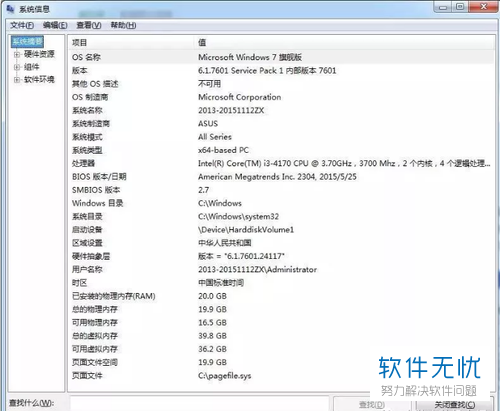The width and height of the screenshot is (500, 411).
Task: Select the 系统类型 row
Action: 281,150
